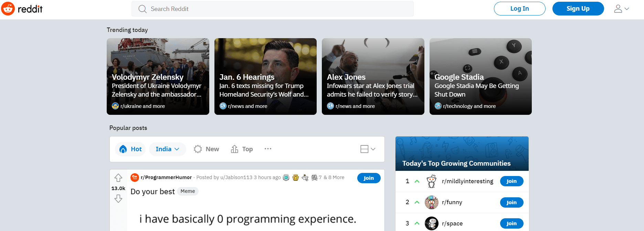Image resolution: width=644 pixels, height=231 pixels.
Task: Click r/news icon on Jan. 6 card
Action: (x=223, y=106)
